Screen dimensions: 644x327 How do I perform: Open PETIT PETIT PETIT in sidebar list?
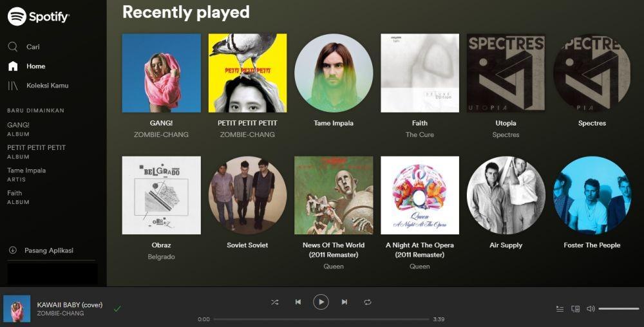36,147
